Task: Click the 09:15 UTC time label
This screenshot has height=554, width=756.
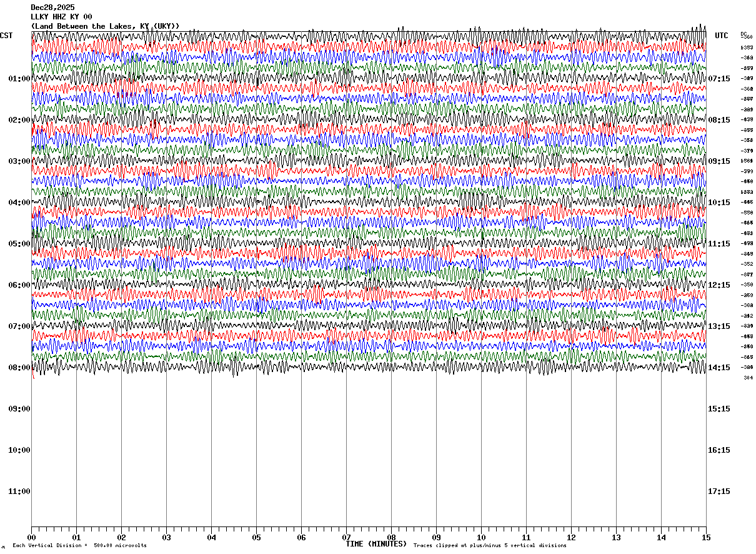Action: [x=719, y=161]
